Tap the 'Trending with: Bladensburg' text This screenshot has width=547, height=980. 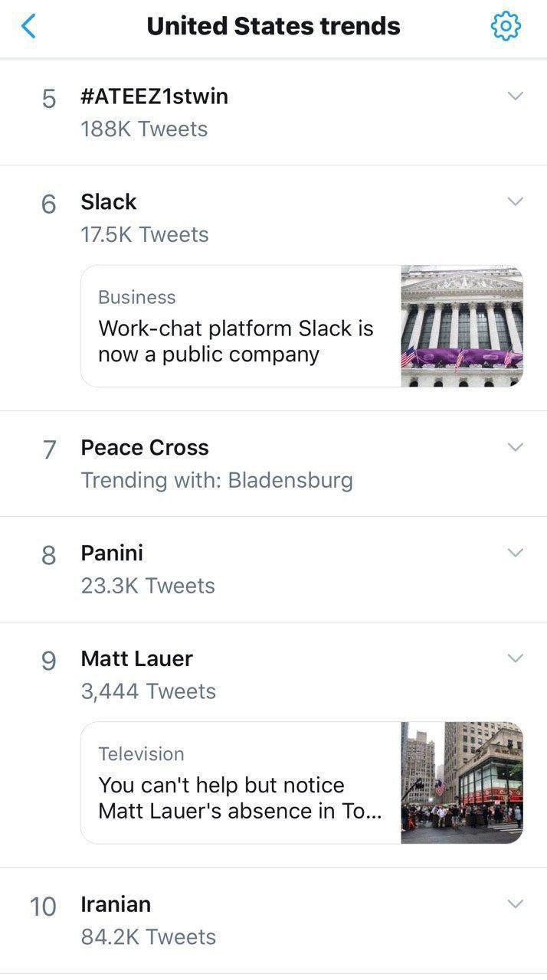217,481
